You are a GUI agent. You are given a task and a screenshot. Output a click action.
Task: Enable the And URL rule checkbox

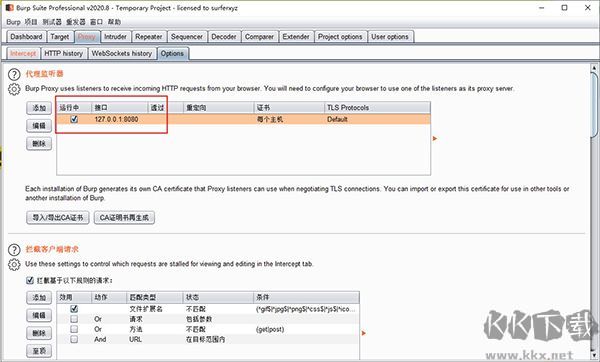click(x=74, y=339)
